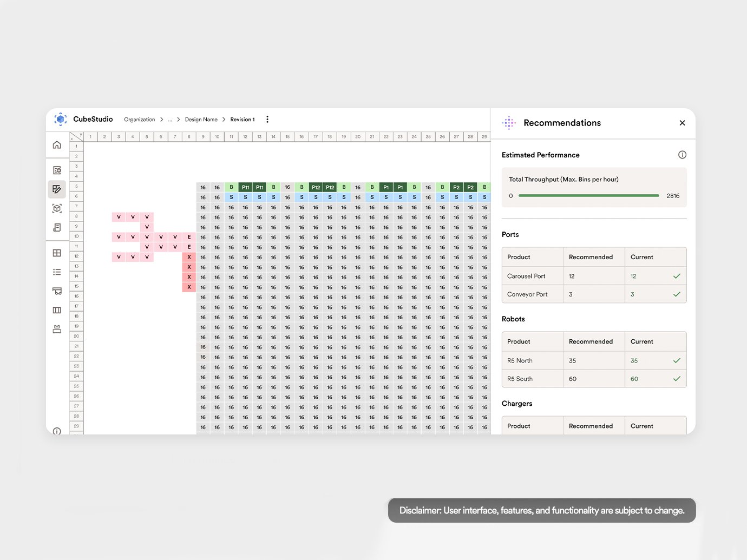Click the Carousel Port row label
The image size is (747, 560).
coord(526,276)
